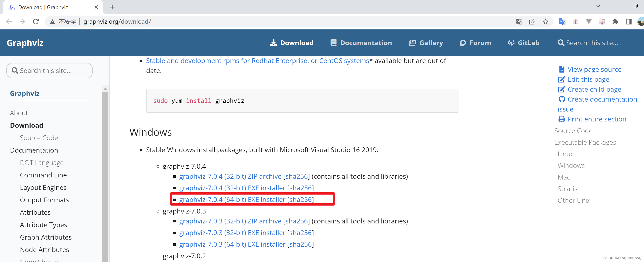Open the tab search chevron
Image resolution: width=644 pixels, height=262 pixels.
point(597,6)
